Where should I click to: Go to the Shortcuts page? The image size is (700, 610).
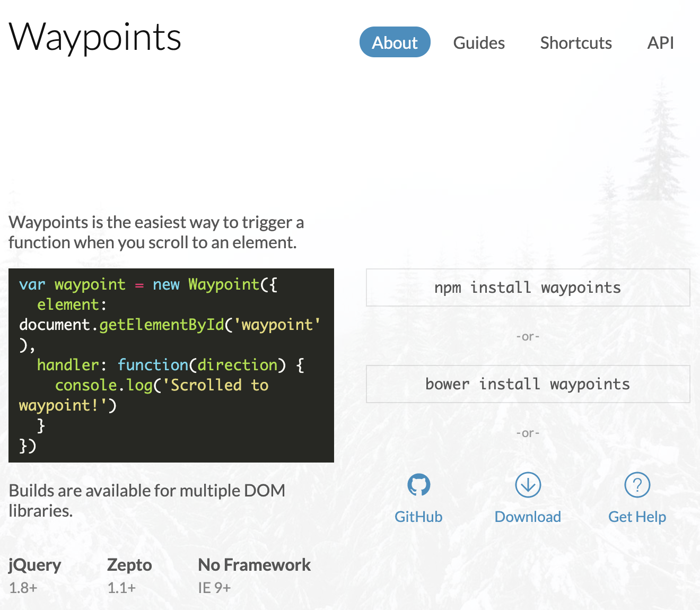coord(576,42)
